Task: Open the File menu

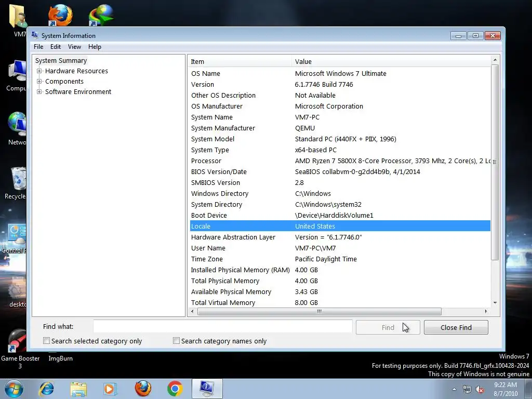Action: tap(38, 47)
